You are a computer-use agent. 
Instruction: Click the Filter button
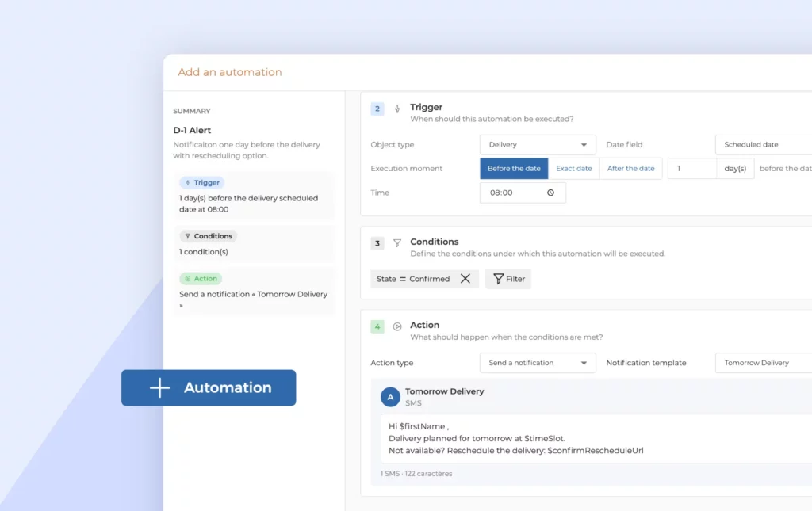click(x=508, y=279)
